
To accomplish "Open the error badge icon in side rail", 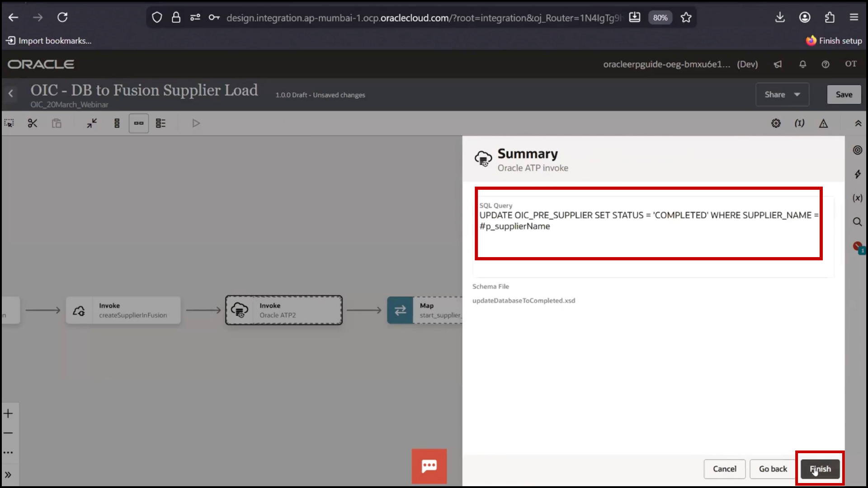I will pyautogui.click(x=859, y=247).
